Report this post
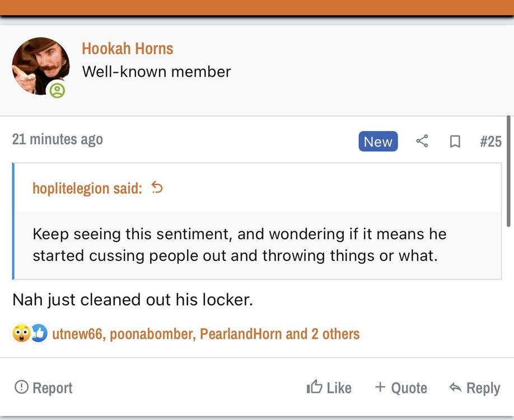Screen dimensions: 514x420 click(x=43, y=388)
